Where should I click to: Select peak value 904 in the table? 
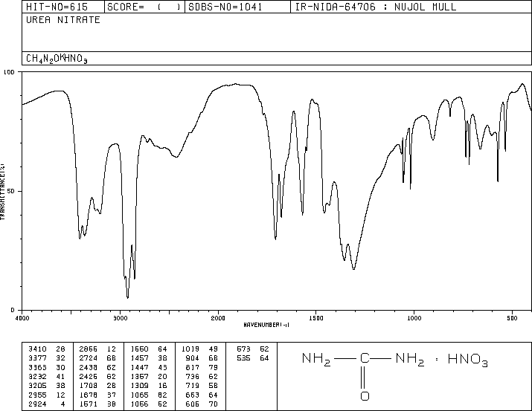(x=193, y=358)
